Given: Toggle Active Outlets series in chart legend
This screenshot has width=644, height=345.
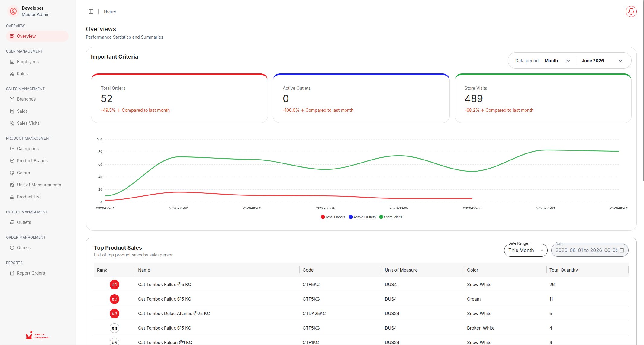Looking at the screenshot, I should coord(362,217).
